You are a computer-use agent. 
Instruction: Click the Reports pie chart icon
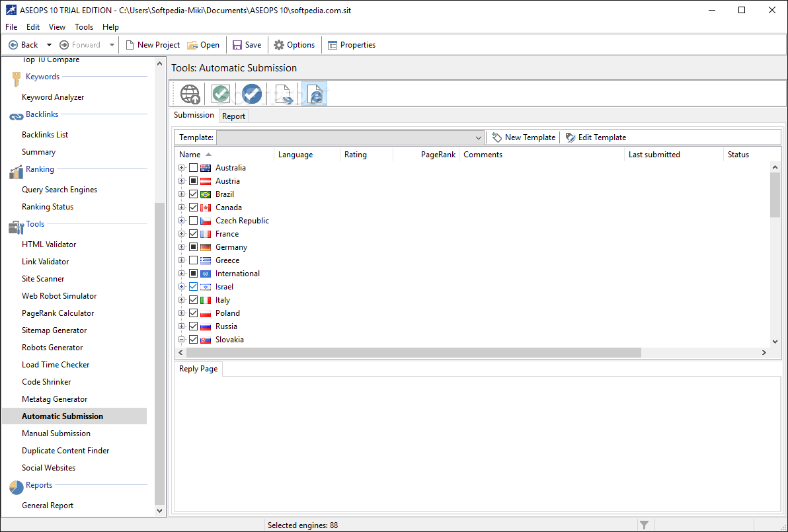click(16, 487)
